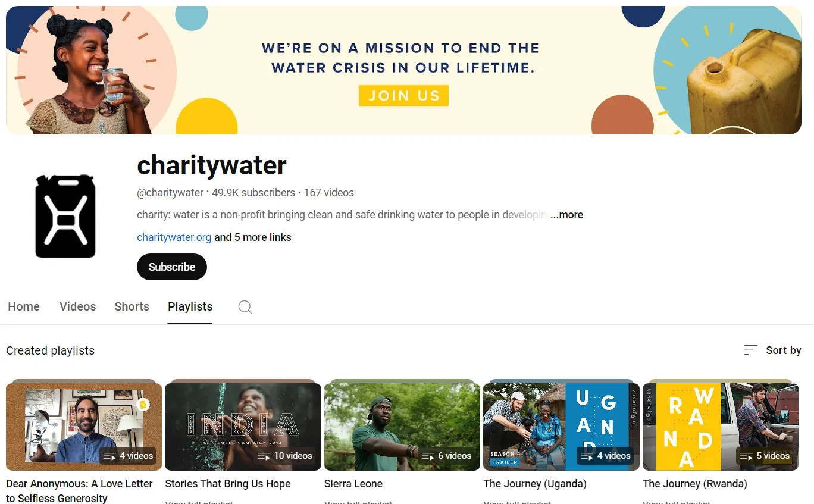Open the Sierra Leone playlist thumbnail
This screenshot has height=504, width=814.
tap(402, 427)
